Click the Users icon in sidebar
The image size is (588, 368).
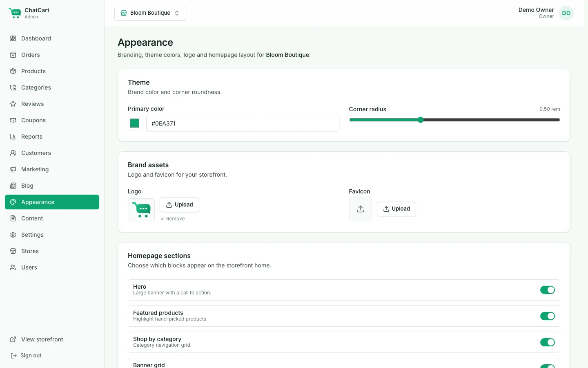[13, 267]
